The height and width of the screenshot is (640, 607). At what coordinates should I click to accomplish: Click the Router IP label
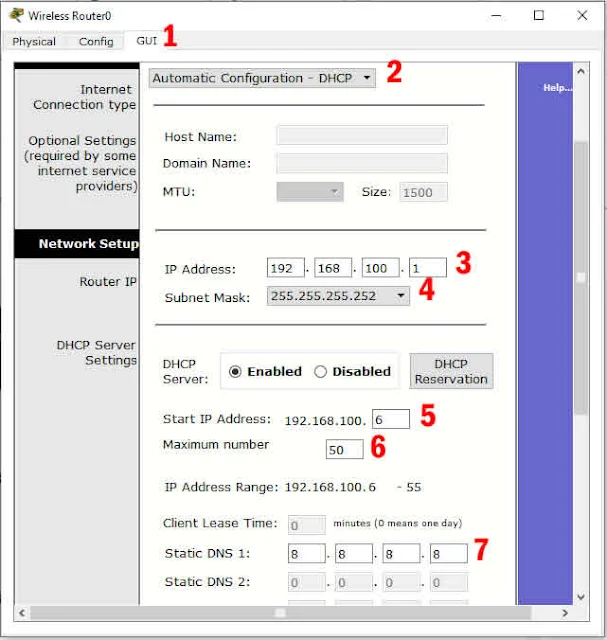click(x=108, y=282)
